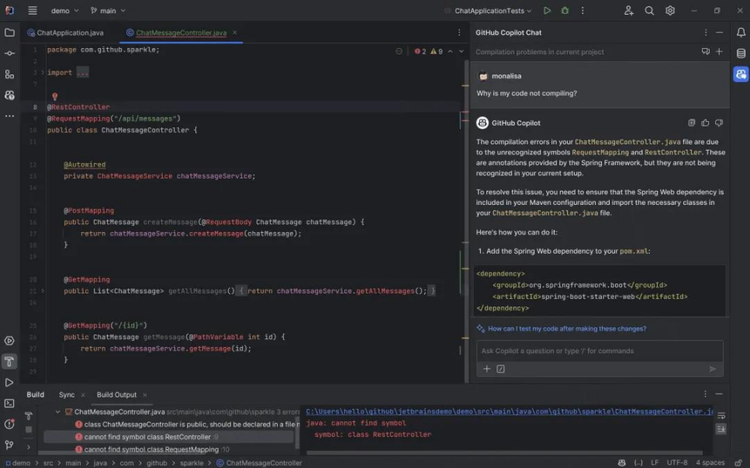Image resolution: width=750 pixels, height=468 pixels.
Task: Open warnings count indicator showing 9
Action: coord(436,51)
